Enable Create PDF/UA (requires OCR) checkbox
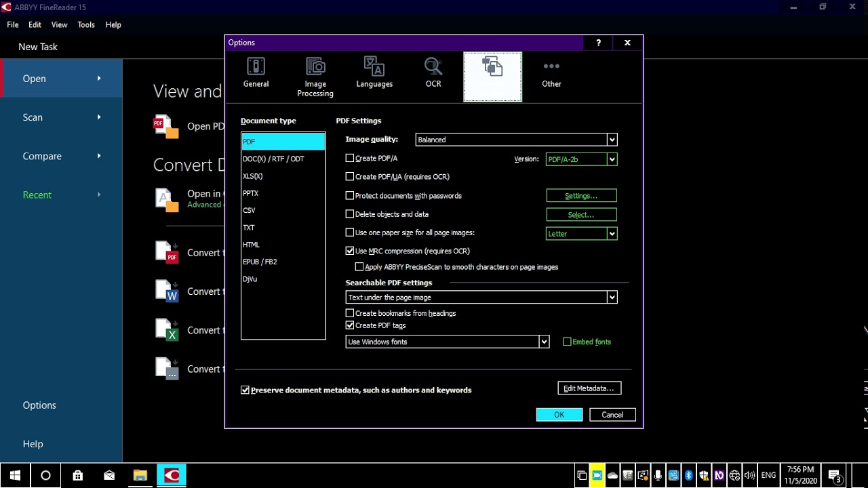 pos(350,176)
